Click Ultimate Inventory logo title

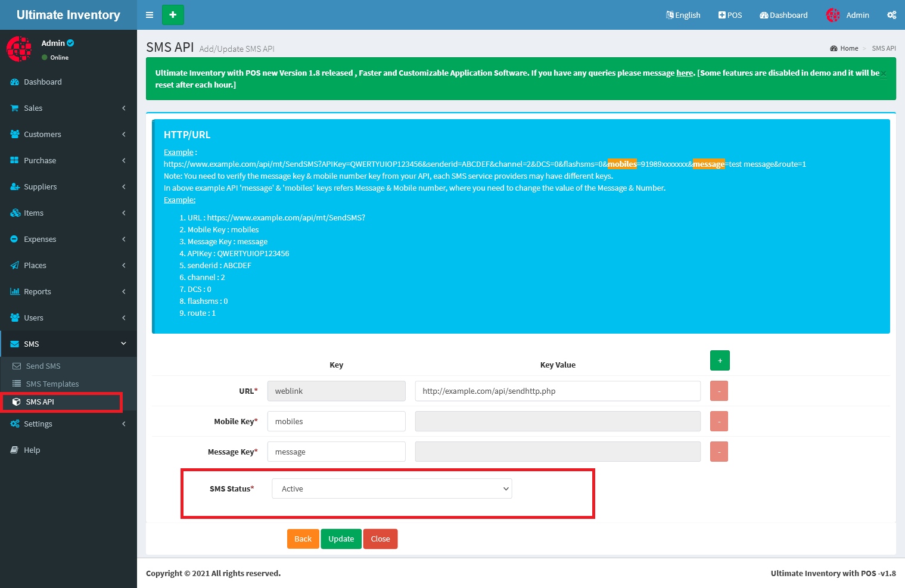[x=69, y=15]
